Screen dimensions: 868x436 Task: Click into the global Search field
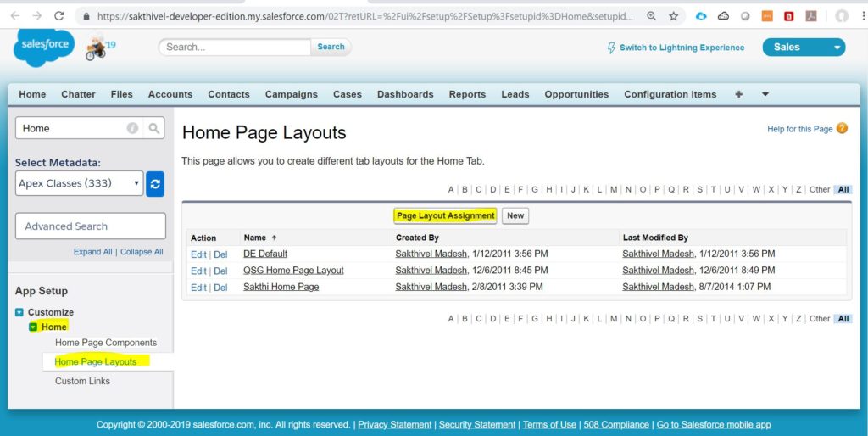pos(235,48)
